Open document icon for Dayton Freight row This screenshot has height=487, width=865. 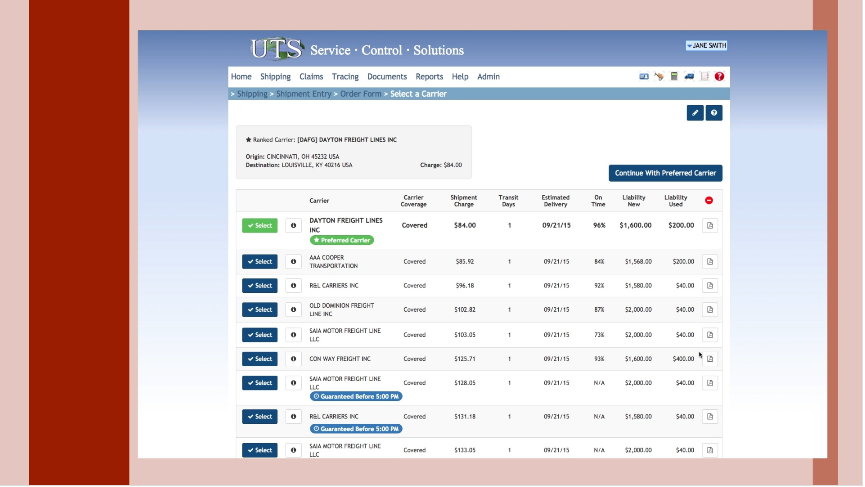[x=710, y=226]
